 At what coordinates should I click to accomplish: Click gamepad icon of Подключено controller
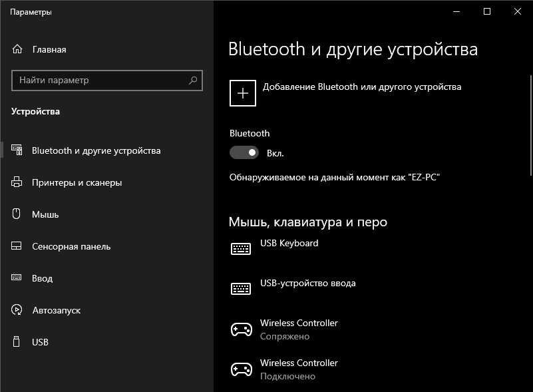pos(242,369)
